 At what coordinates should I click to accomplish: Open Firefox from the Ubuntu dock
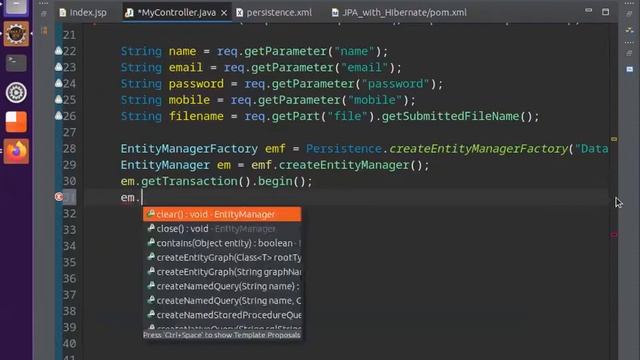(x=16, y=151)
